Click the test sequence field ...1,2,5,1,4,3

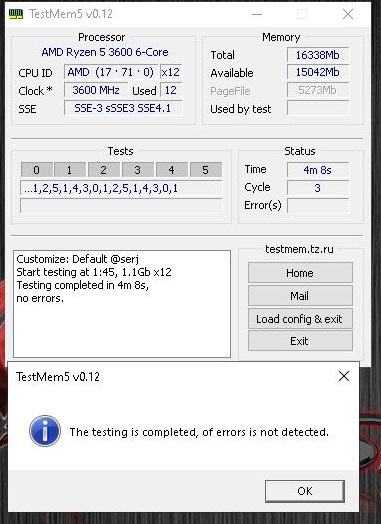point(121,188)
